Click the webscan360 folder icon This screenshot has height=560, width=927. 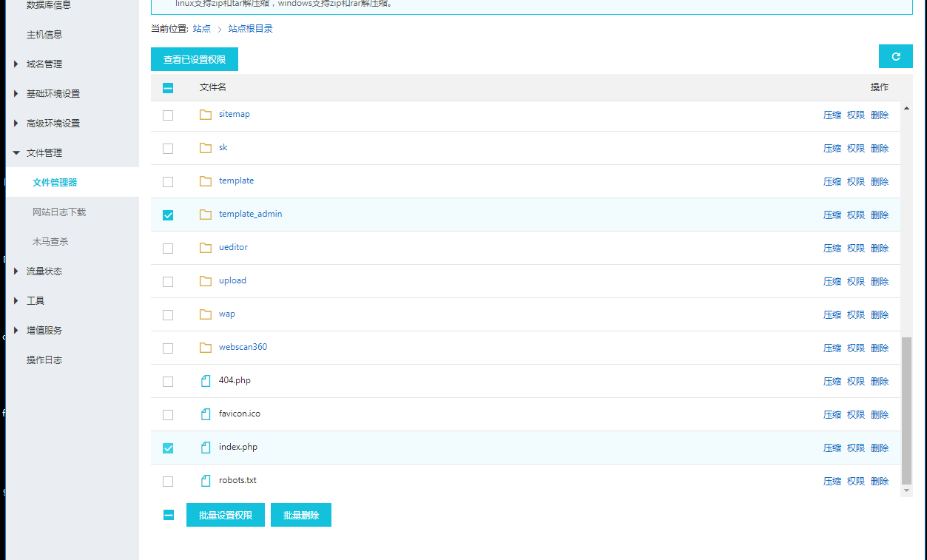(x=206, y=348)
